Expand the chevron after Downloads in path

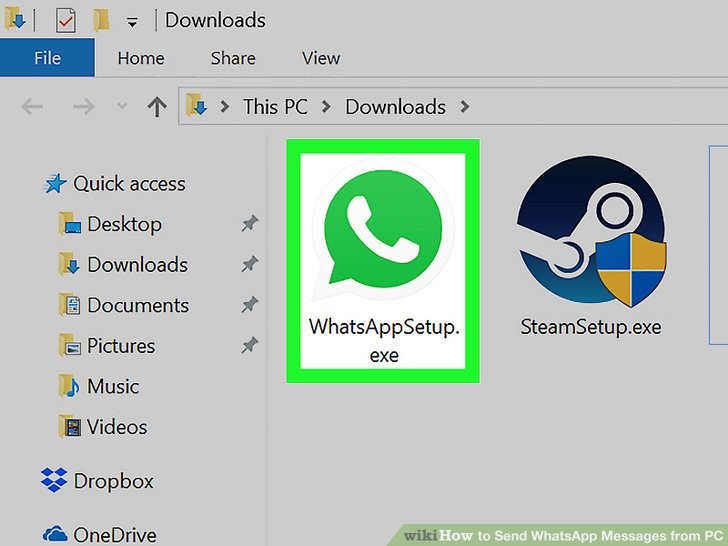pyautogui.click(x=464, y=107)
